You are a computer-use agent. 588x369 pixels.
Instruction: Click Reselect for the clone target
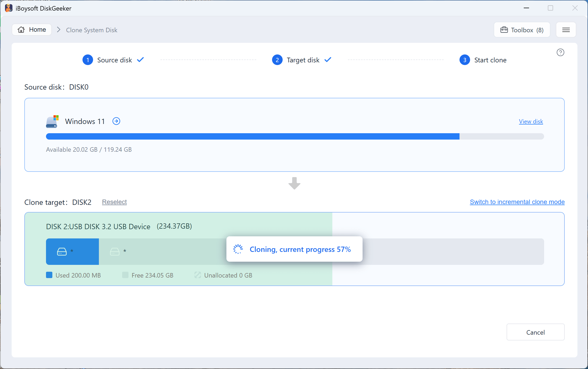(114, 202)
